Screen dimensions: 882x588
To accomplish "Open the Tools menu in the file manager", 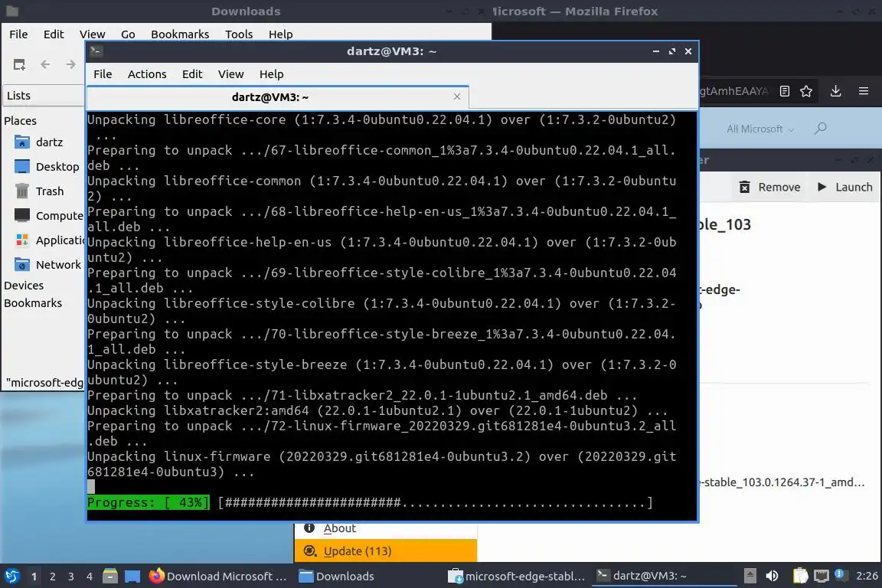I will 239,34.
